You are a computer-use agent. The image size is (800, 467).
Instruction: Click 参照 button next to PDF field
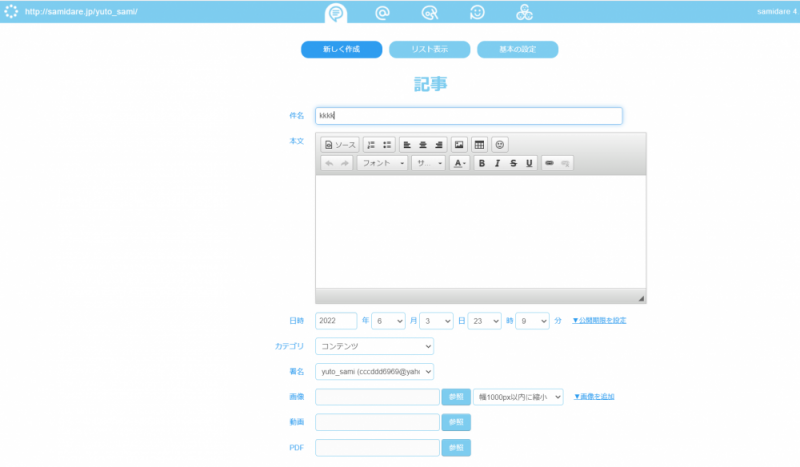[456, 447]
